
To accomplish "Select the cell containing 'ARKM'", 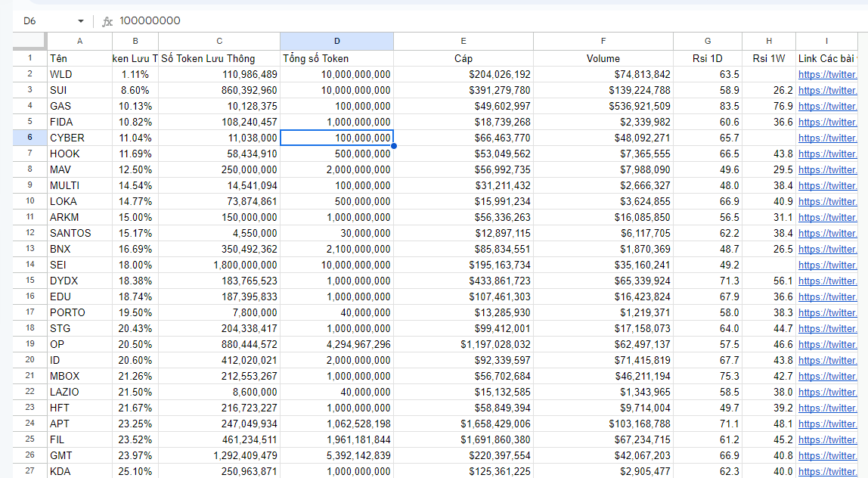I will coord(79,218).
